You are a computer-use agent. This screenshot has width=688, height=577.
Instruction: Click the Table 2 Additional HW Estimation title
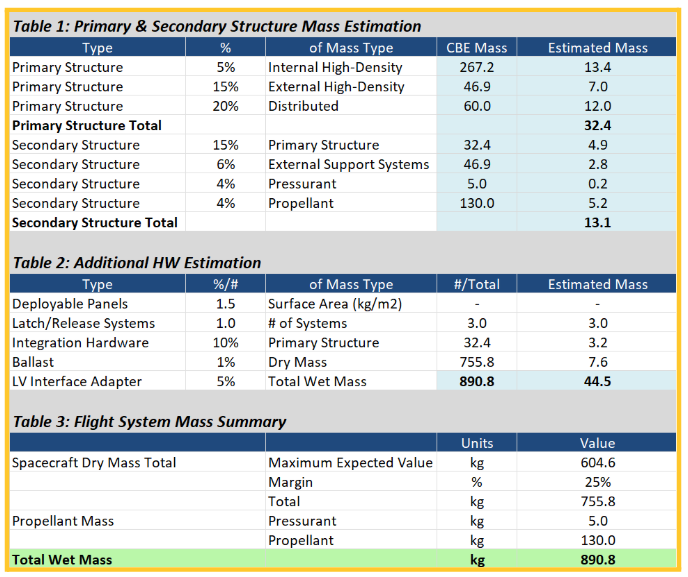pyautogui.click(x=136, y=263)
